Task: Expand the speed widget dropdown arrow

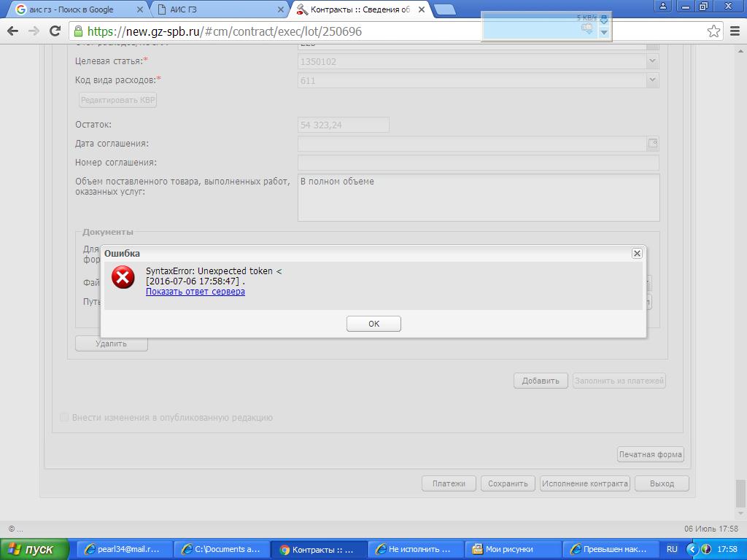Action: click(604, 33)
